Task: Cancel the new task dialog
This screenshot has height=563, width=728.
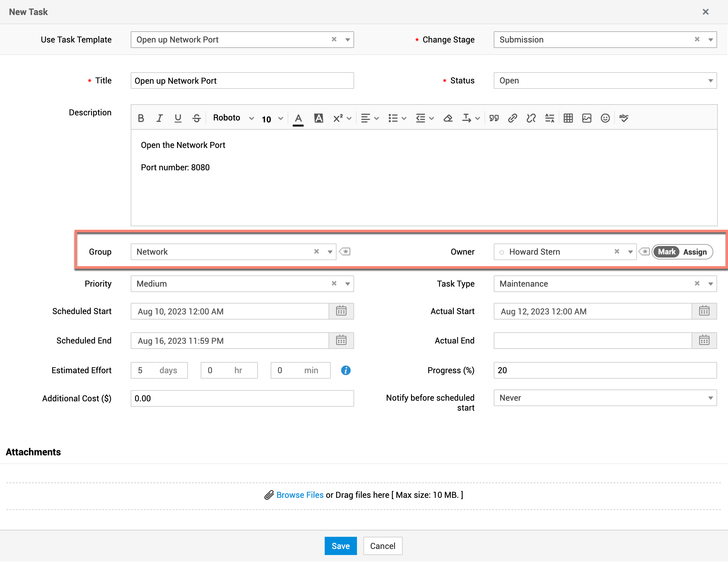Action: [382, 546]
